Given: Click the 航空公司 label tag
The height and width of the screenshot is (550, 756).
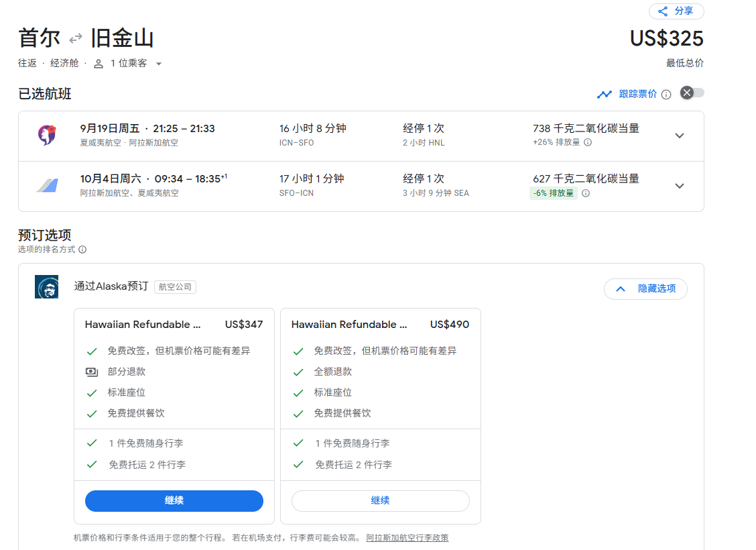Looking at the screenshot, I should tap(175, 287).
